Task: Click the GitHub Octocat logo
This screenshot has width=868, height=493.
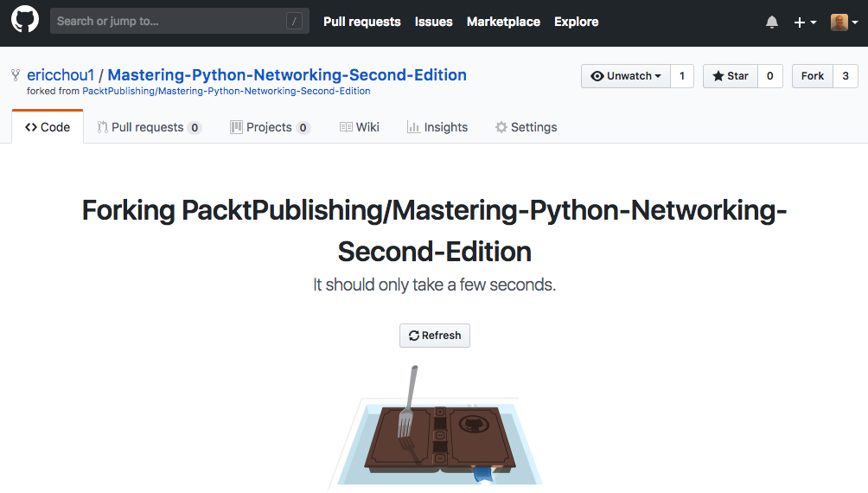Action: point(24,21)
